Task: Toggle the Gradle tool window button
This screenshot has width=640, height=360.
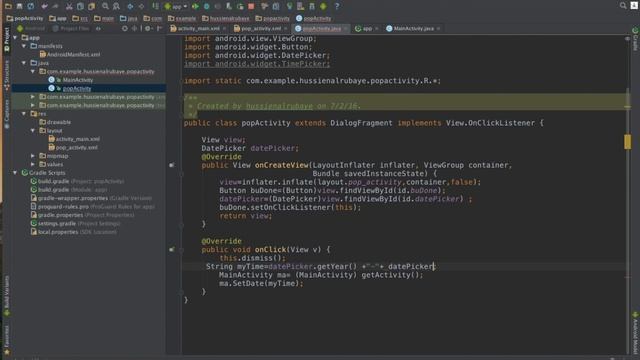Action: tap(635, 39)
